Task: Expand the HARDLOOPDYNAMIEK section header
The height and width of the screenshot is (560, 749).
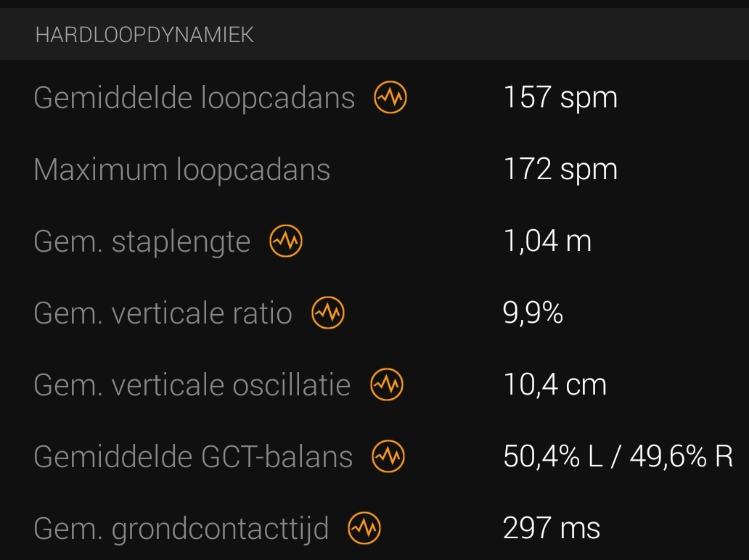Action: pyautogui.click(x=145, y=33)
